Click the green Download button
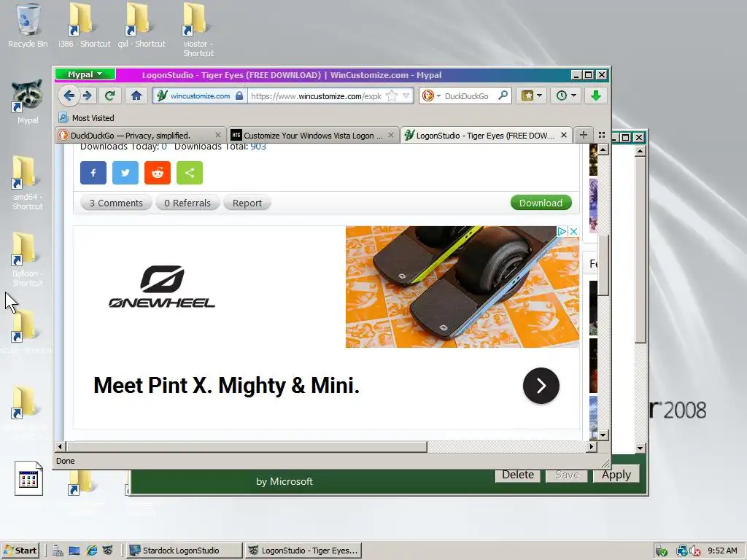Image resolution: width=747 pixels, height=560 pixels. click(541, 203)
